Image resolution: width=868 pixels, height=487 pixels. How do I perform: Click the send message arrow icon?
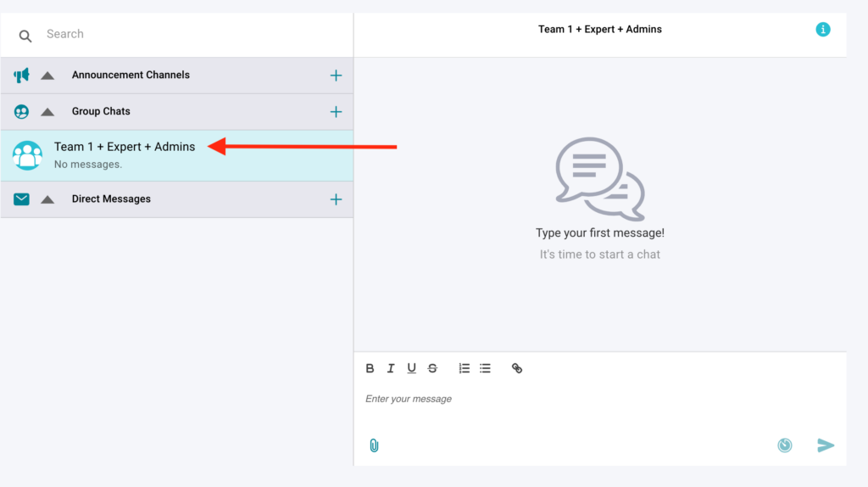pyautogui.click(x=826, y=445)
